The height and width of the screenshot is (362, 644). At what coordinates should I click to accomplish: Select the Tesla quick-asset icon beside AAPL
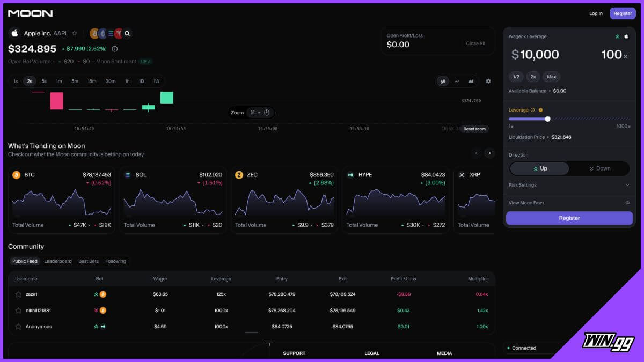[119, 33]
